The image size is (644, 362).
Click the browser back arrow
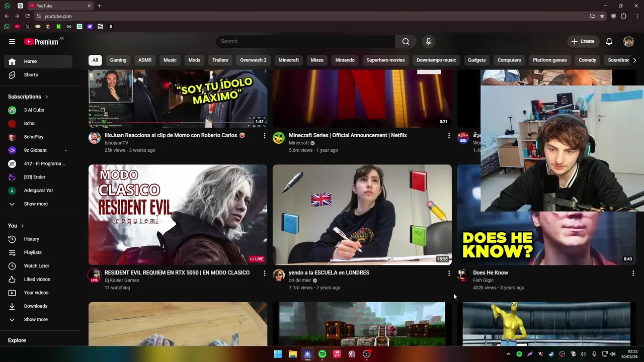point(7,16)
